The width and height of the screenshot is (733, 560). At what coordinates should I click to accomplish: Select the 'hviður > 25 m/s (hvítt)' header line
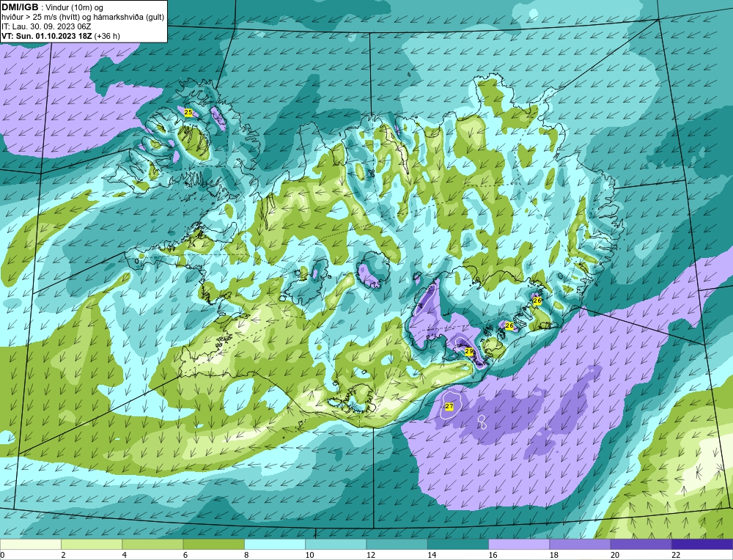(x=83, y=18)
